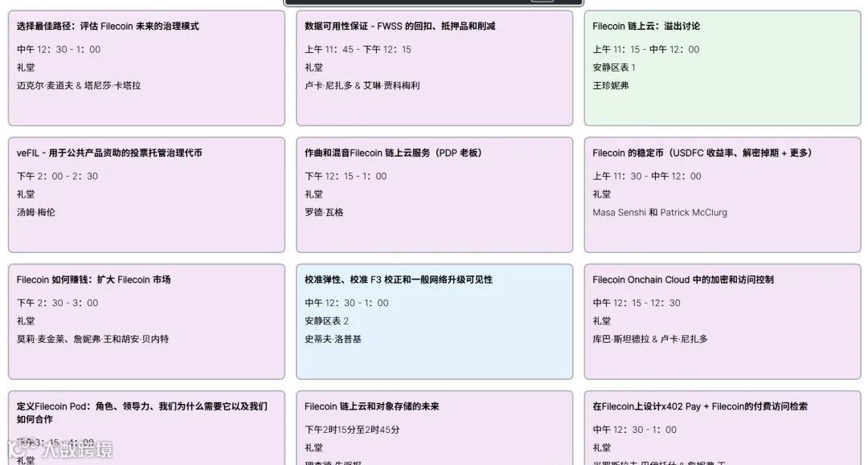Open the Filecoin 链上云：溢出讨论 session title
868x465 pixels.
click(x=646, y=26)
